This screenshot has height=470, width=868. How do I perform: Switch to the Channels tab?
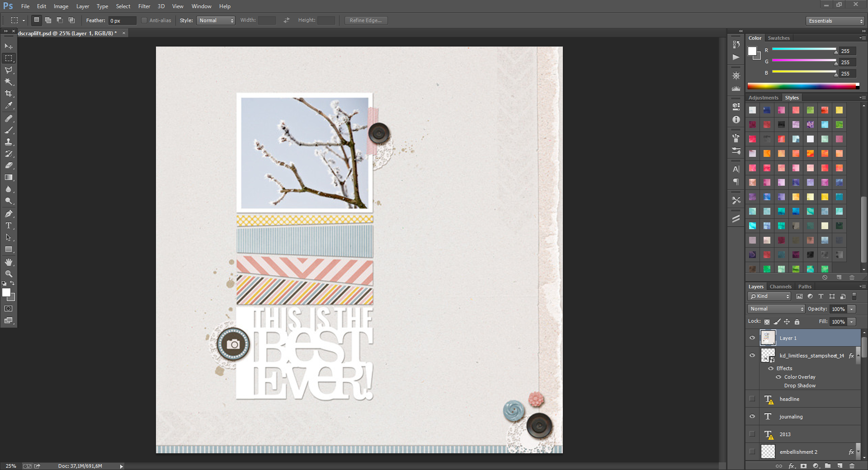point(781,287)
